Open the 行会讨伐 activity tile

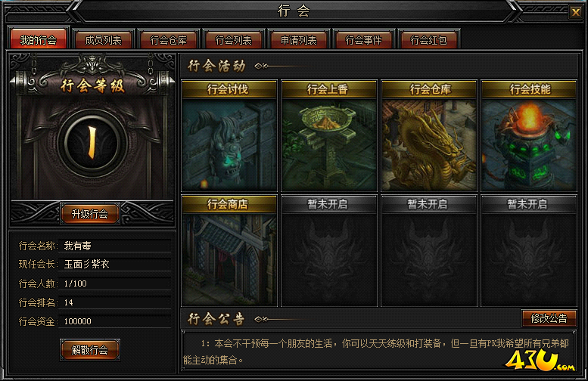tap(229, 136)
